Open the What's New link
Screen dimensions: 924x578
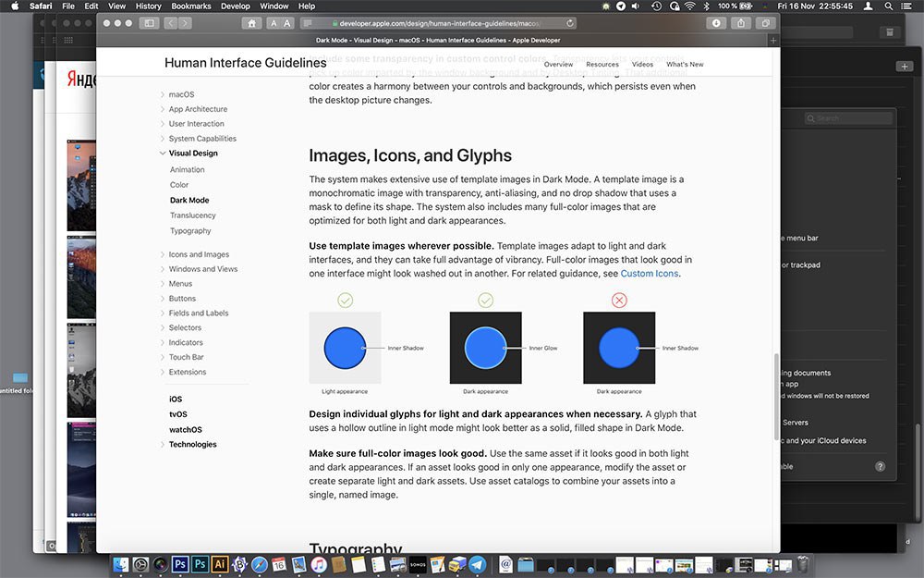685,65
